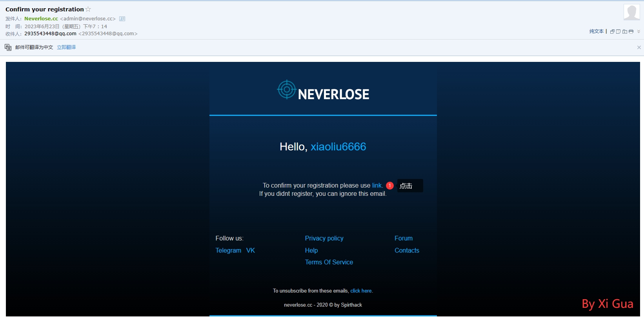Star the Confirm your registration email
Viewport: 644px width, 318px height.
click(x=88, y=9)
